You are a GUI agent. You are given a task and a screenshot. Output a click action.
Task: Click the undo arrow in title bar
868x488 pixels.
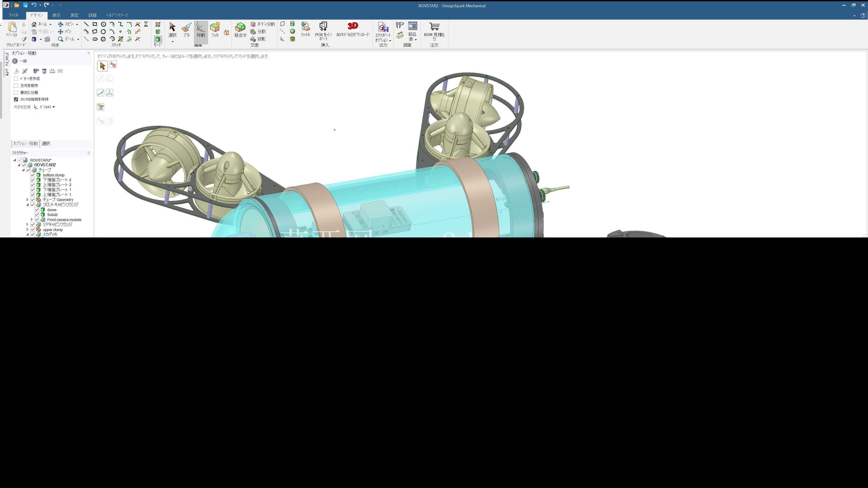[x=34, y=5]
